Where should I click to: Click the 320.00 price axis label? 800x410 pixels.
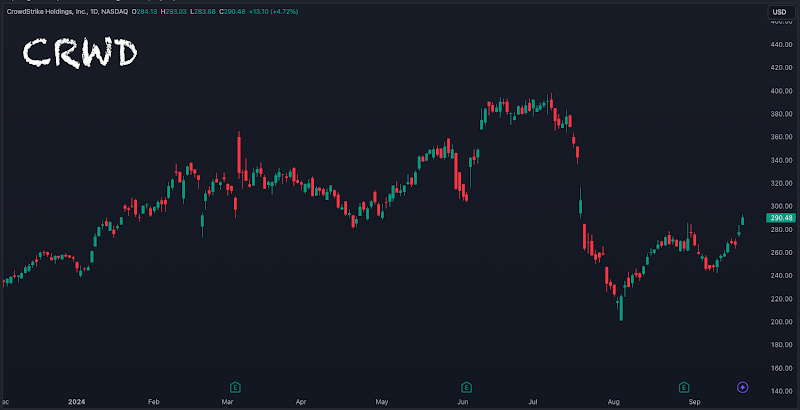pos(782,183)
